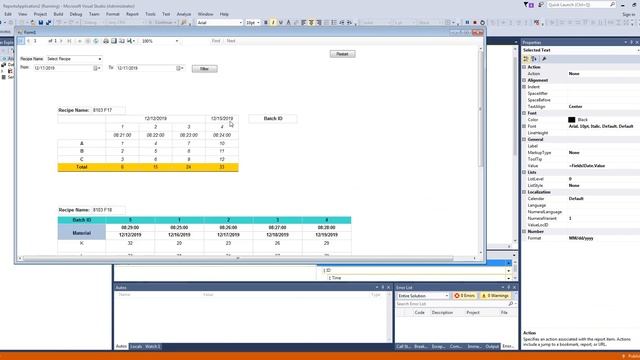This screenshot has width=640, height=360.
Task: Open the Debug menu
Action: [x=76, y=14]
